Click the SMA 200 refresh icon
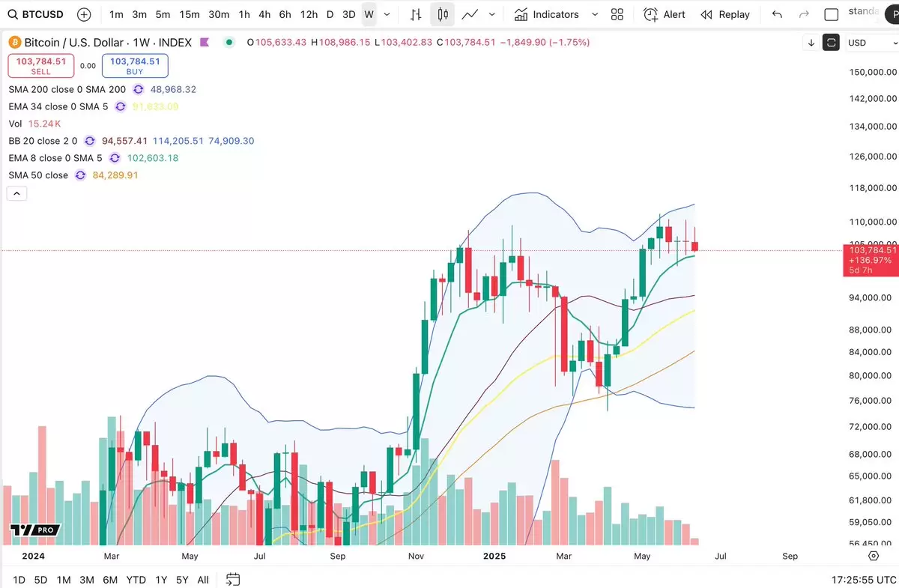This screenshot has width=899, height=588. click(138, 89)
